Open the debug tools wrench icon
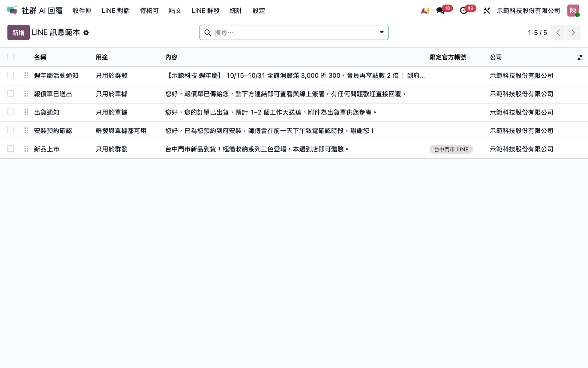The height and width of the screenshot is (368, 588). (486, 11)
